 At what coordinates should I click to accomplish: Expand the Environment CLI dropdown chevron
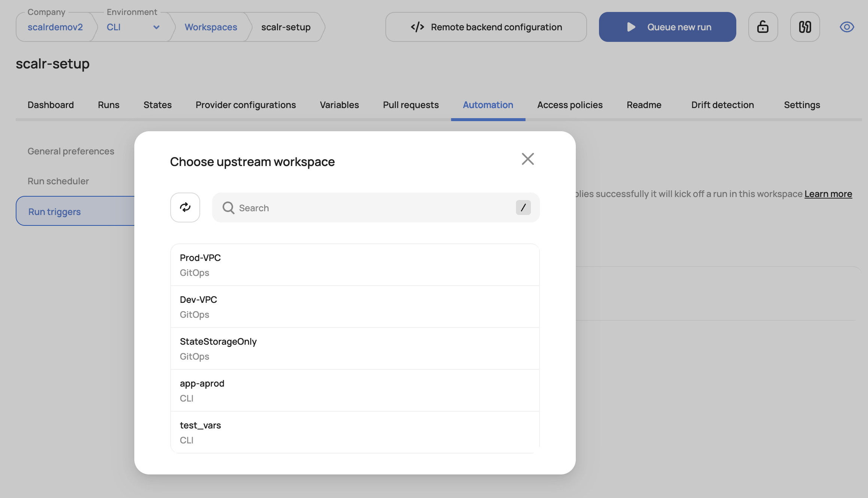point(156,27)
